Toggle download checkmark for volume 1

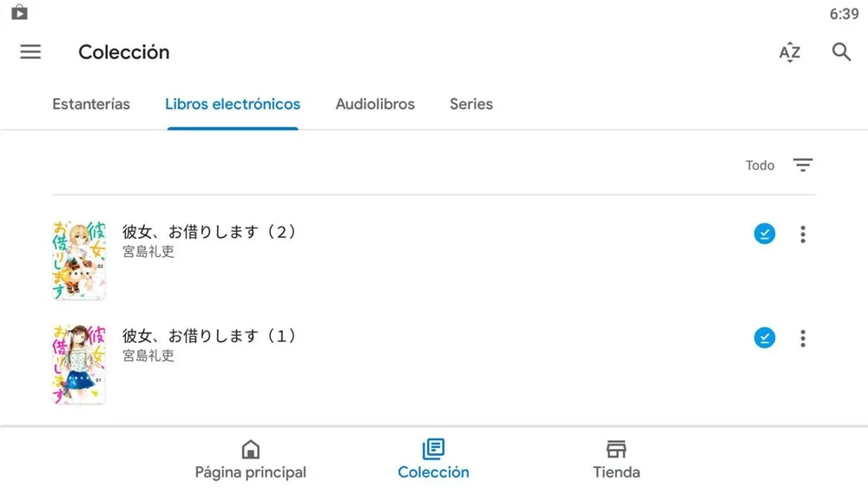coord(764,338)
